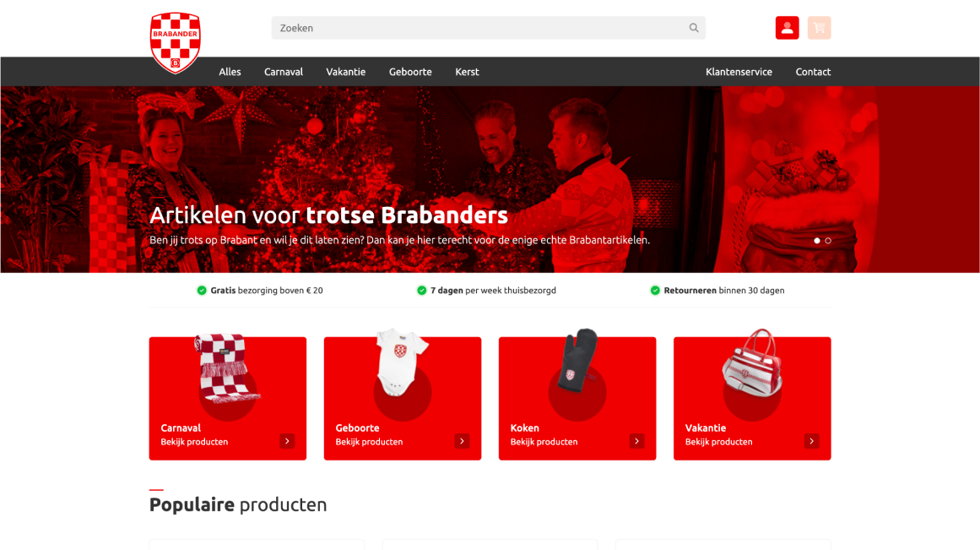Open the Carnaval navigation item
980x550 pixels.
point(283,72)
